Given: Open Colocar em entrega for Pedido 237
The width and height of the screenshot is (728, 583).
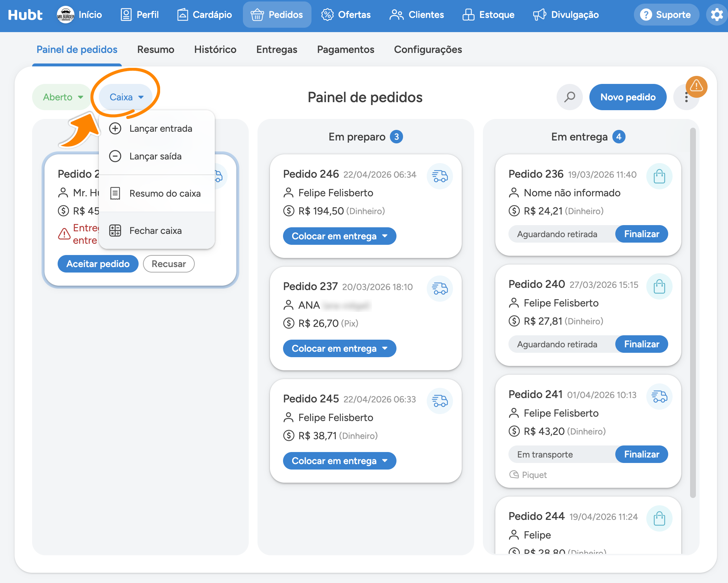Looking at the screenshot, I should coord(339,348).
